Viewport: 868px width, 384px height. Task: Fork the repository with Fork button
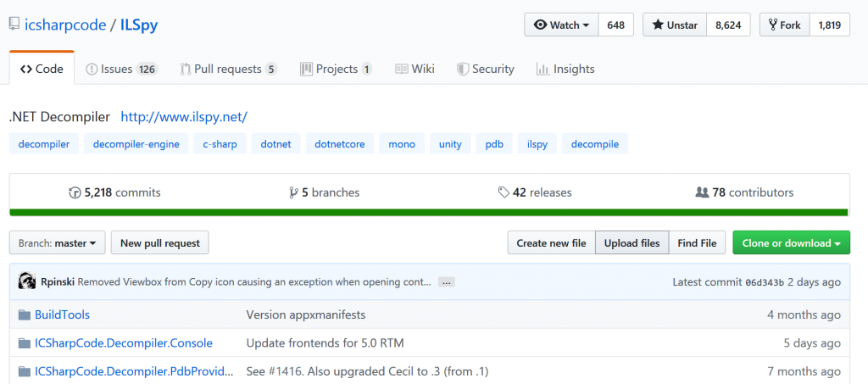(784, 25)
